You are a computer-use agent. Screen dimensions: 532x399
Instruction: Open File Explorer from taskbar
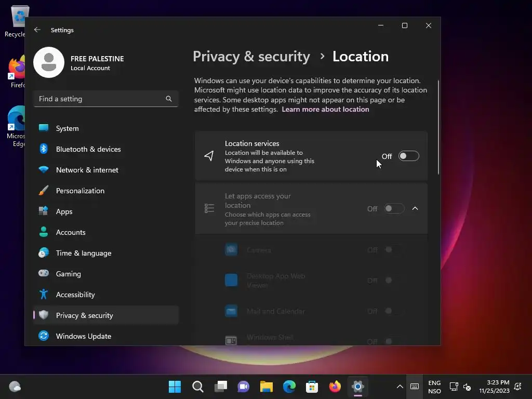pyautogui.click(x=267, y=387)
